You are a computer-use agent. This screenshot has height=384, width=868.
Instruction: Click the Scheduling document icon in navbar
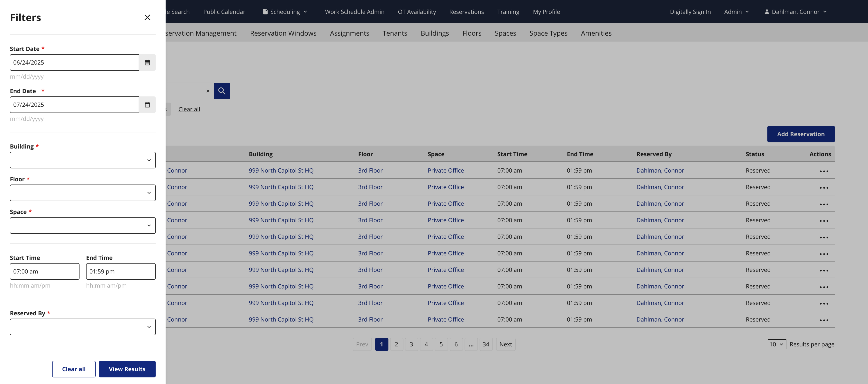click(265, 12)
